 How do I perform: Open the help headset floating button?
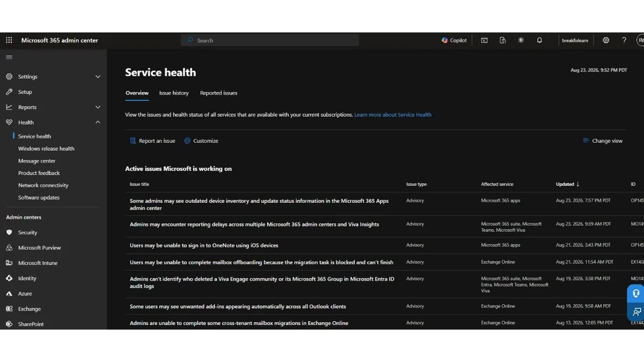pyautogui.click(x=636, y=293)
